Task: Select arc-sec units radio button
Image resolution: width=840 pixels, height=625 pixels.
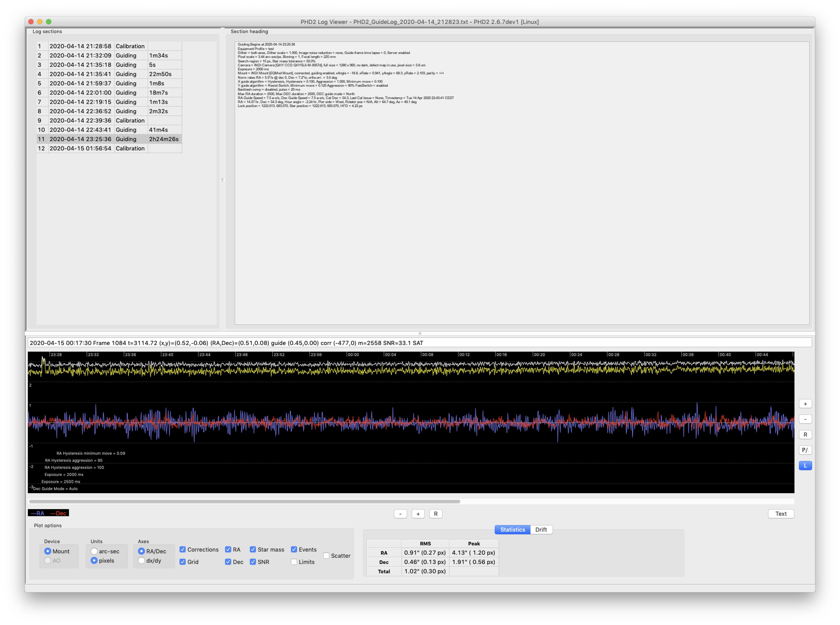Action: click(x=94, y=551)
